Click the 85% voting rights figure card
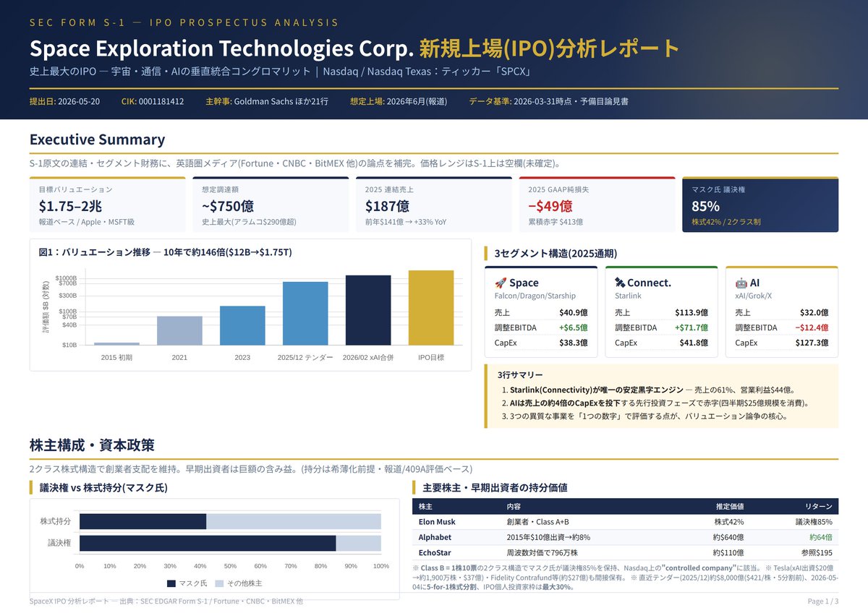The height and width of the screenshot is (613, 868). (760, 205)
